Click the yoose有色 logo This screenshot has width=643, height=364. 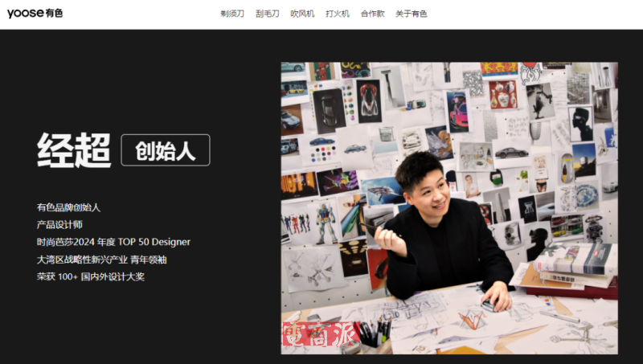coord(35,14)
